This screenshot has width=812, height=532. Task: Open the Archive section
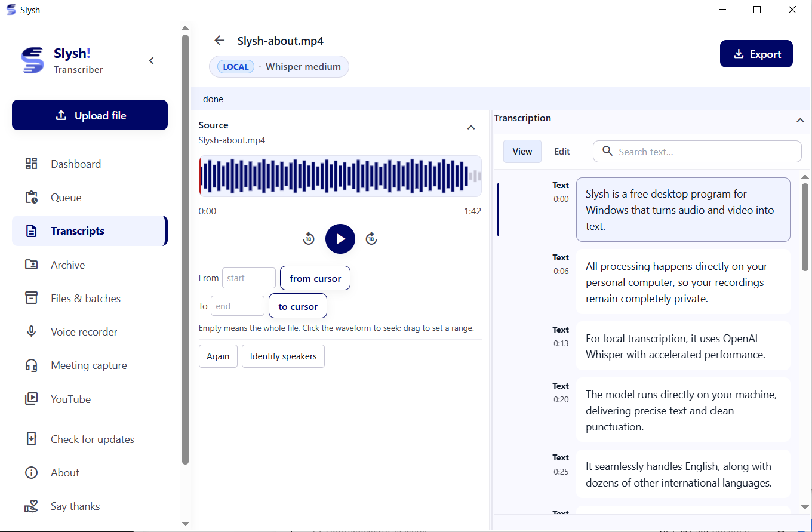pos(90,265)
